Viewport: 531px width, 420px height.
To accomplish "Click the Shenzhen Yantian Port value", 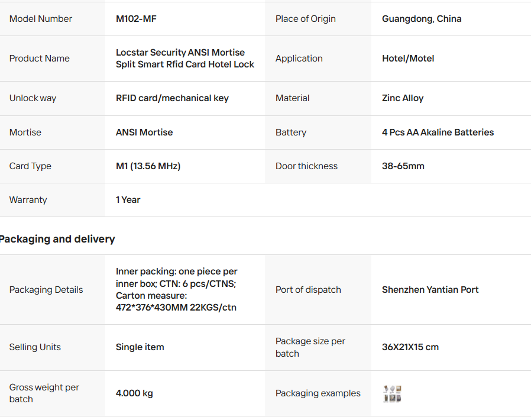I will [430, 290].
